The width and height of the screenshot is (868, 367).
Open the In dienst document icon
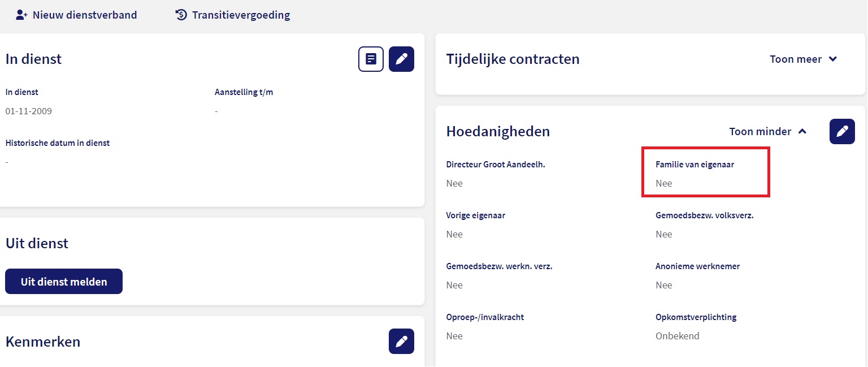click(x=371, y=59)
